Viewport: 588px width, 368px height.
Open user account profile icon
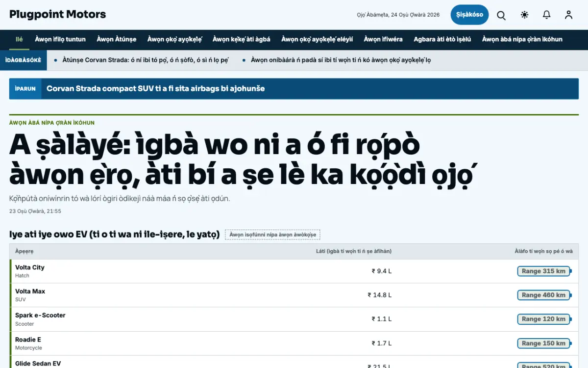click(x=568, y=15)
